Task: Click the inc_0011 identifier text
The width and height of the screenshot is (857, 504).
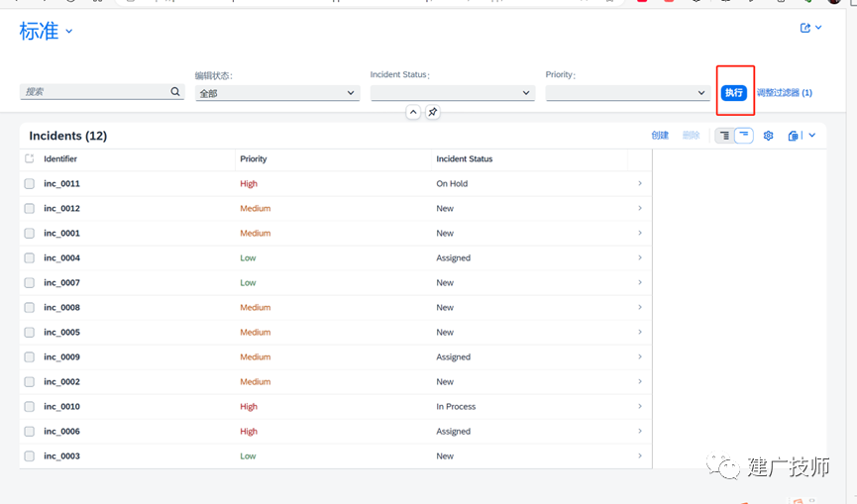Action: point(61,184)
